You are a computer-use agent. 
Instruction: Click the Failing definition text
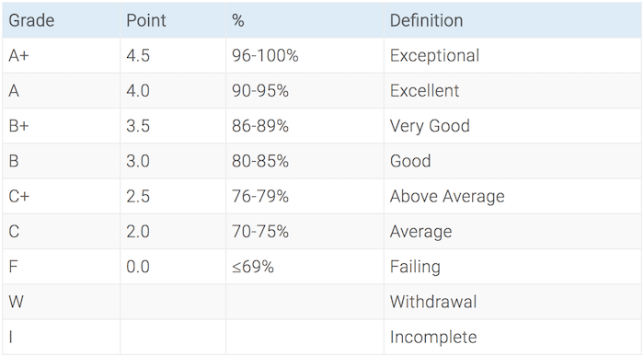(x=415, y=267)
